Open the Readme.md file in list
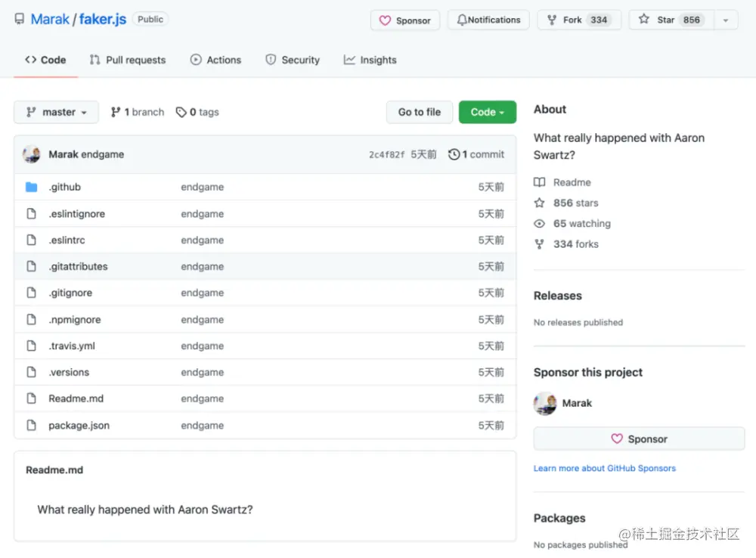 click(76, 398)
